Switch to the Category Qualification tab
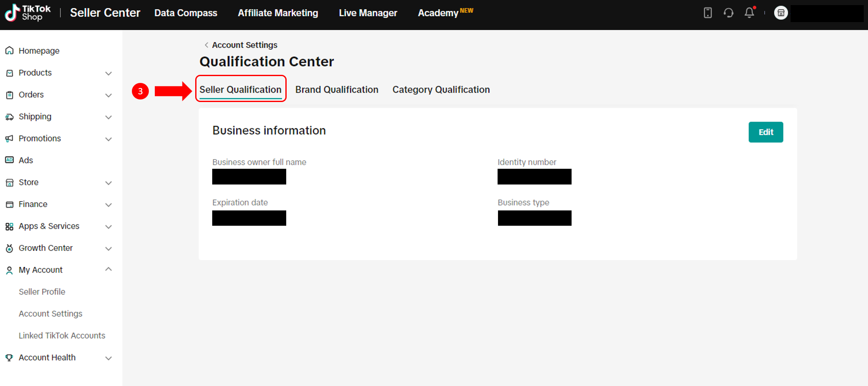 [x=441, y=90]
